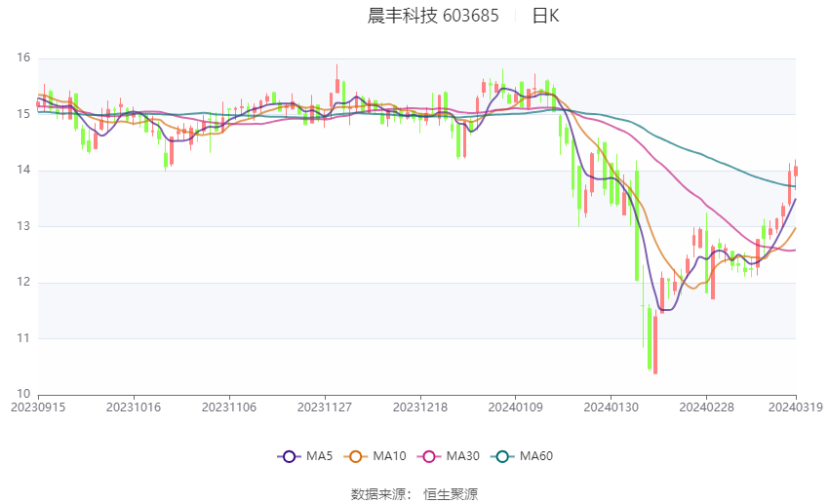Click the 13 price axis label
The height and width of the screenshot is (504, 829).
(x=24, y=226)
